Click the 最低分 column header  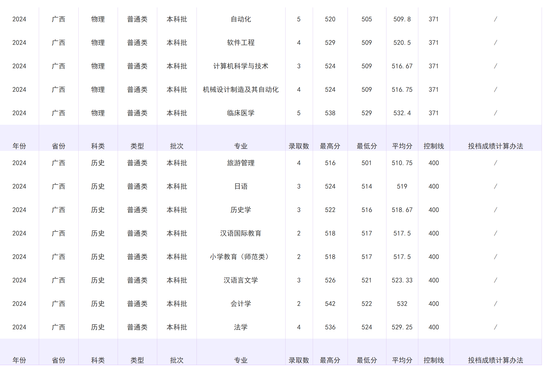click(x=367, y=146)
